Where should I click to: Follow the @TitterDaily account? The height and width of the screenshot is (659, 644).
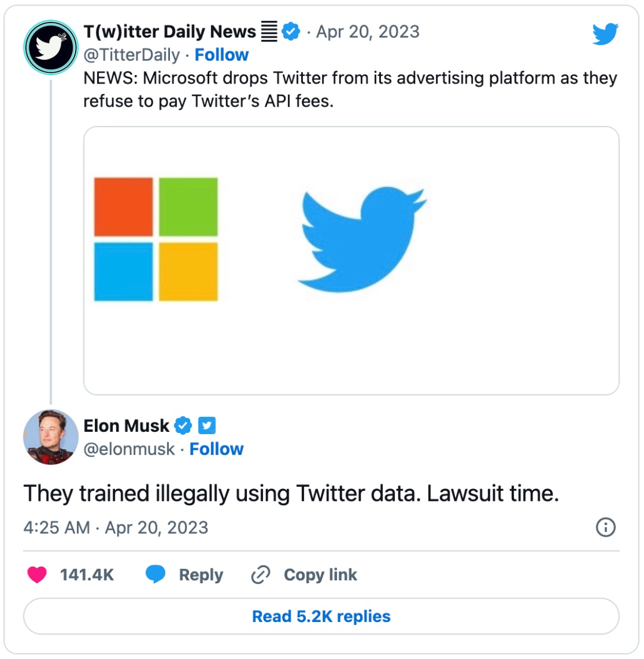pos(222,55)
